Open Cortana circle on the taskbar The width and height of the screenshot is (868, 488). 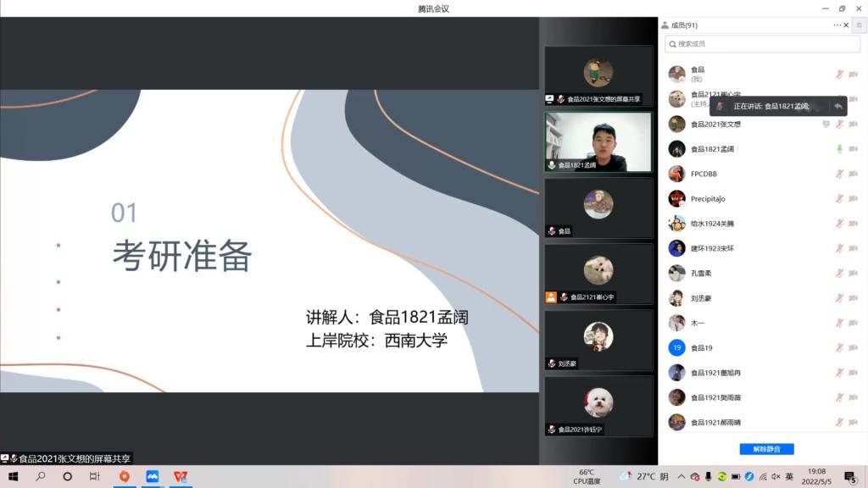pyautogui.click(x=68, y=476)
